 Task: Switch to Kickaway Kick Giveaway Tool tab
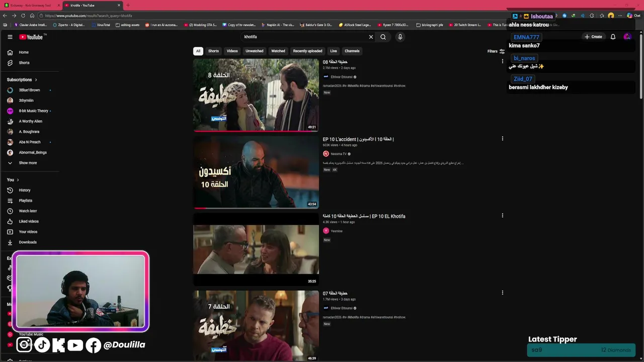(30, 5)
